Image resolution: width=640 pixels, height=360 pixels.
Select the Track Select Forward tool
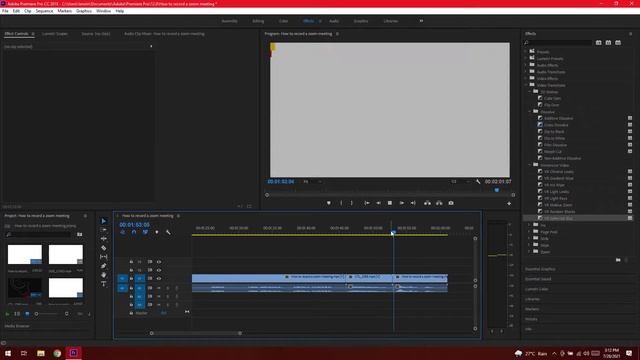click(x=104, y=230)
